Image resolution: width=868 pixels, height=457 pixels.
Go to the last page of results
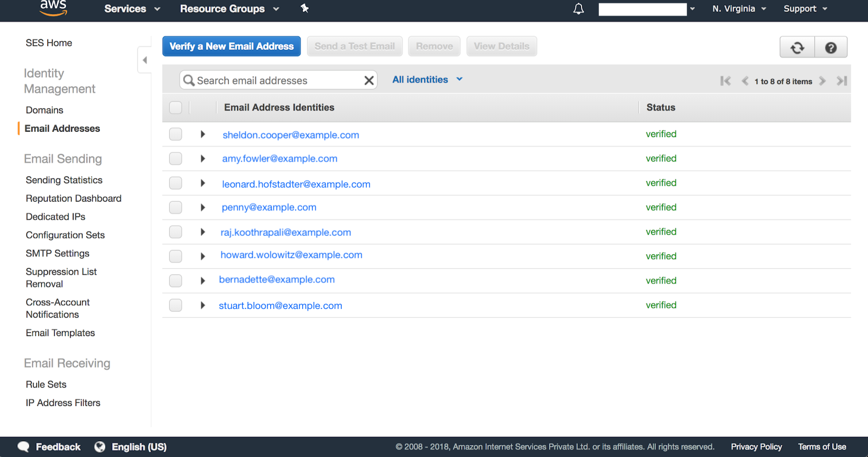tap(841, 81)
